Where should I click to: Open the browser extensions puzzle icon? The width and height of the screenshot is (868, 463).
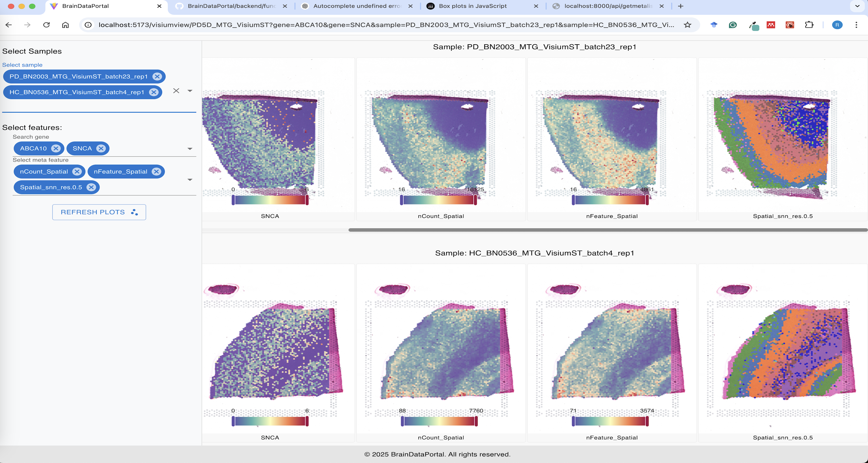[809, 25]
